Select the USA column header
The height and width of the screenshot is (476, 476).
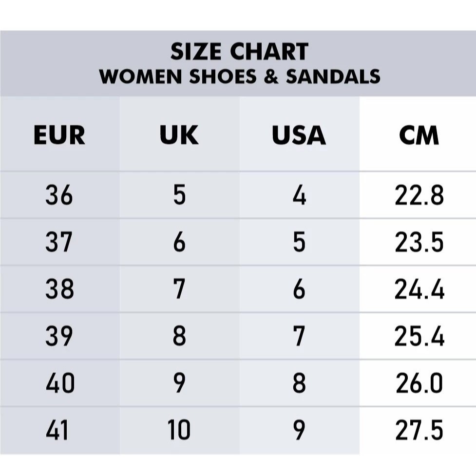pyautogui.click(x=299, y=135)
